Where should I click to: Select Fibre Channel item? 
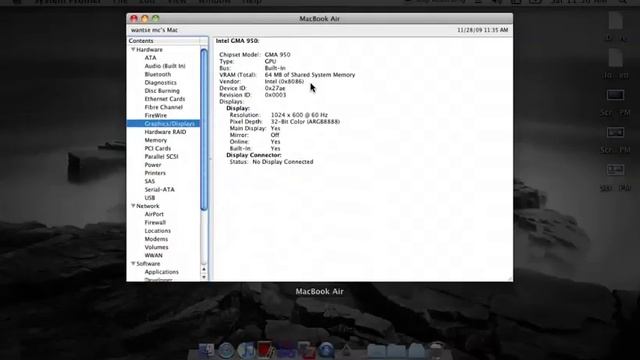pyautogui.click(x=163, y=107)
